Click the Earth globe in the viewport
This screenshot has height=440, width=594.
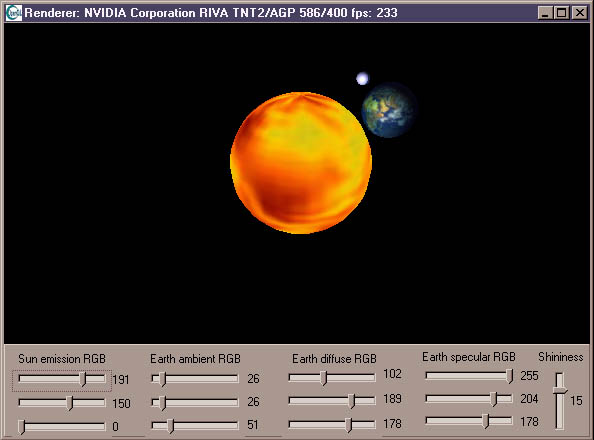tap(389, 110)
